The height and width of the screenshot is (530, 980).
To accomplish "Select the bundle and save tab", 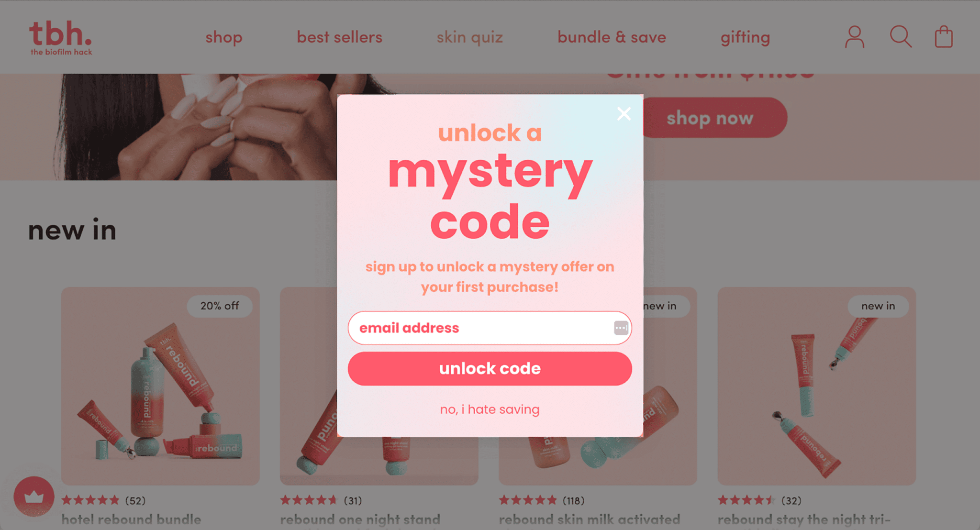I will pos(612,36).
